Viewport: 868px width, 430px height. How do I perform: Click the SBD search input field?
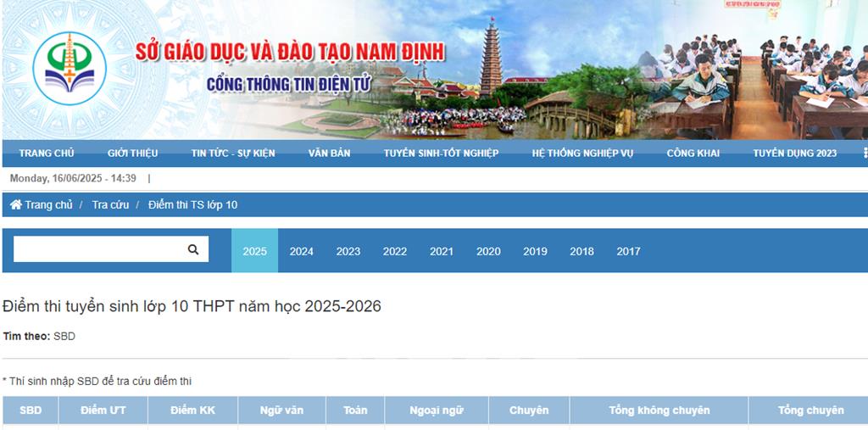click(97, 249)
